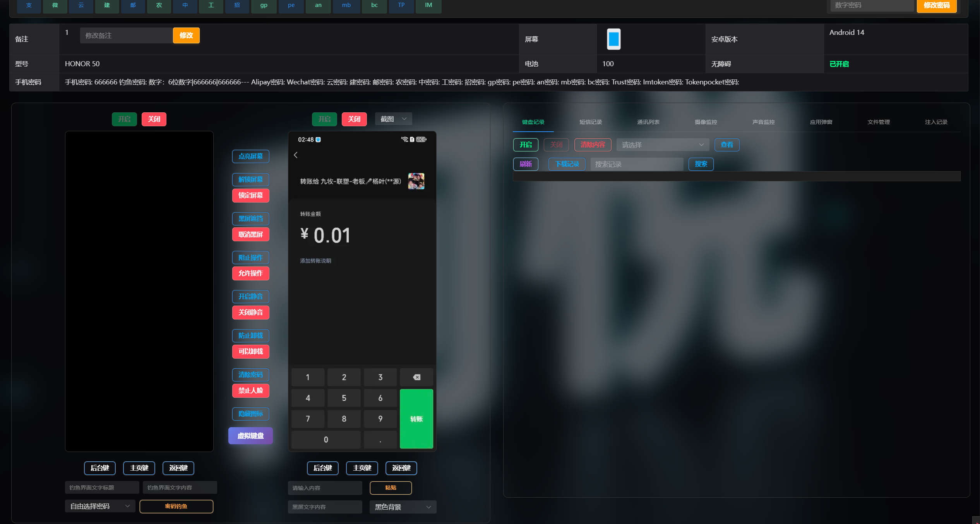The image size is (980, 524).
Task: Enable keyboard logging with the 开启 button
Action: click(x=526, y=145)
